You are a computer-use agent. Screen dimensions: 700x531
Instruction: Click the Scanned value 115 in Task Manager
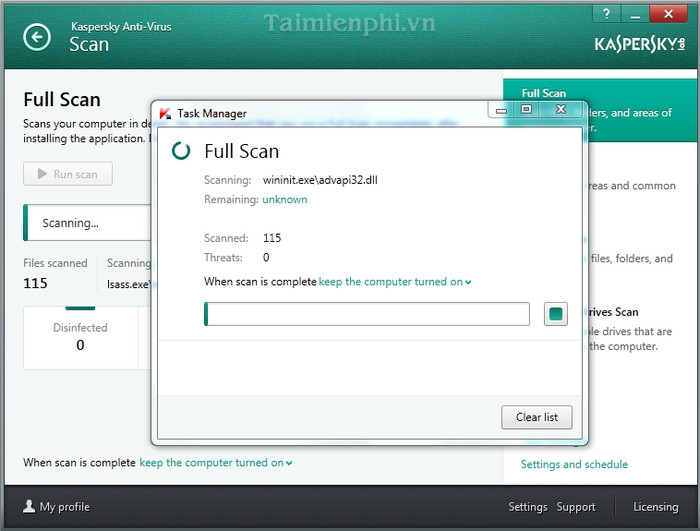pyautogui.click(x=272, y=238)
